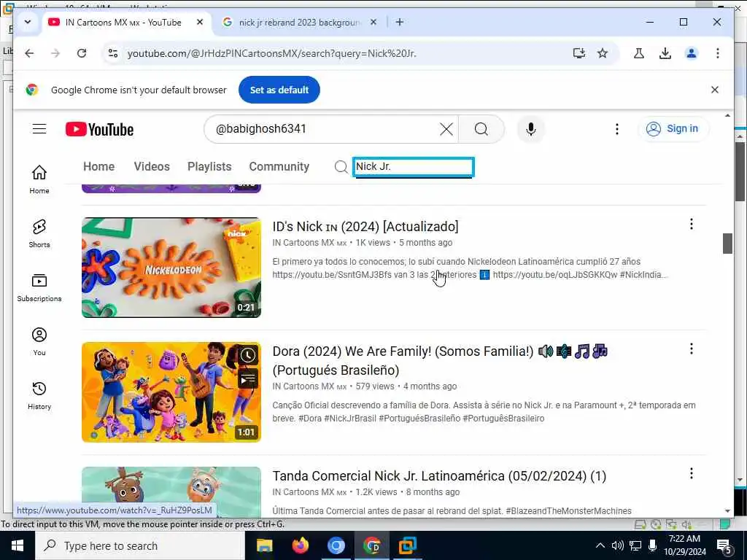This screenshot has width=747, height=560.
Task: Switch to the channel Home tab
Action: coord(99,167)
